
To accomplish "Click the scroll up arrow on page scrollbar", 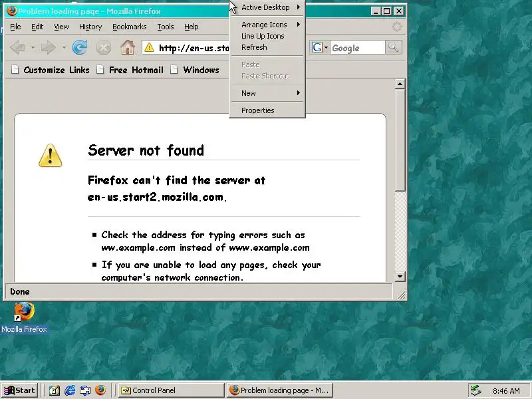I will pyautogui.click(x=400, y=84).
